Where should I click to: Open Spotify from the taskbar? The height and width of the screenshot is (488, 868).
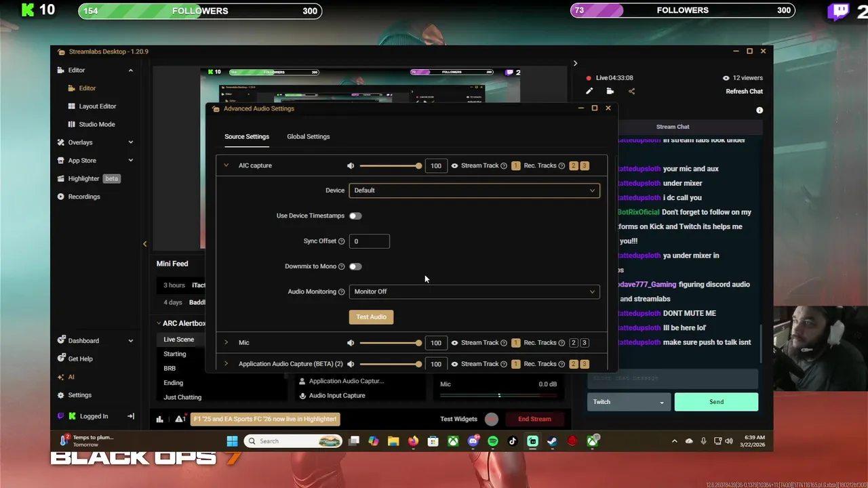click(x=493, y=441)
